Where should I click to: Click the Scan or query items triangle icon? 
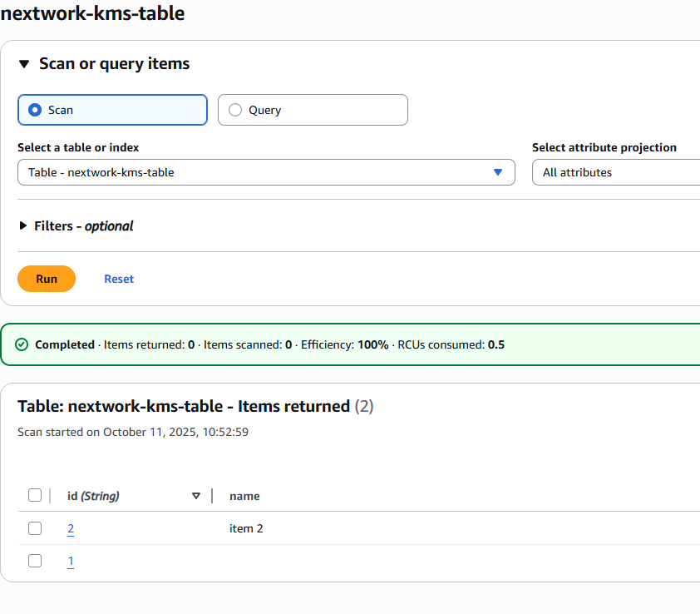point(24,63)
